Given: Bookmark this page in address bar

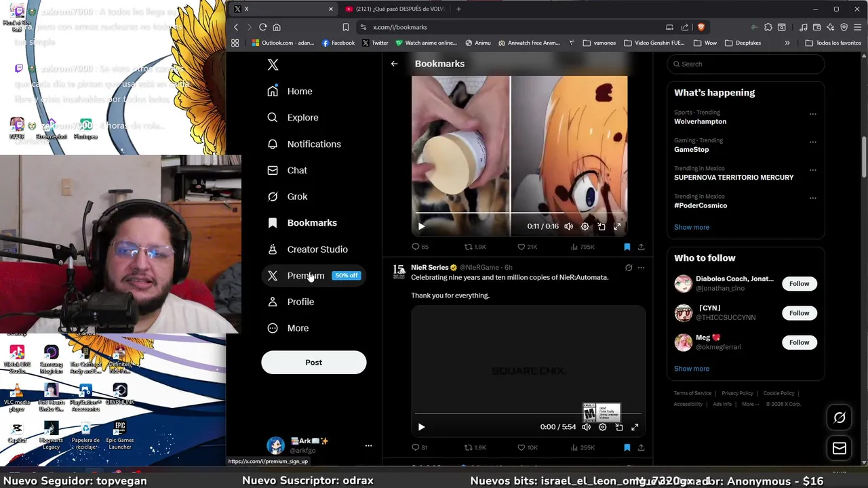Looking at the screenshot, I should click(x=345, y=27).
